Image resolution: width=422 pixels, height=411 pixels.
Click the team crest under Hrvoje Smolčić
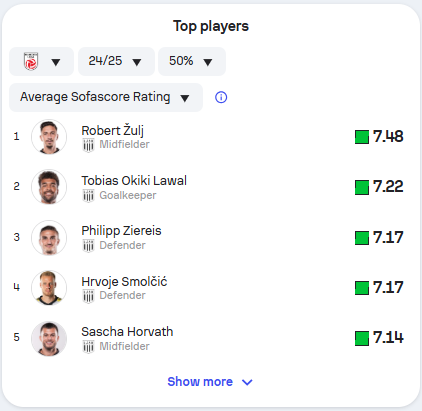[x=88, y=296]
